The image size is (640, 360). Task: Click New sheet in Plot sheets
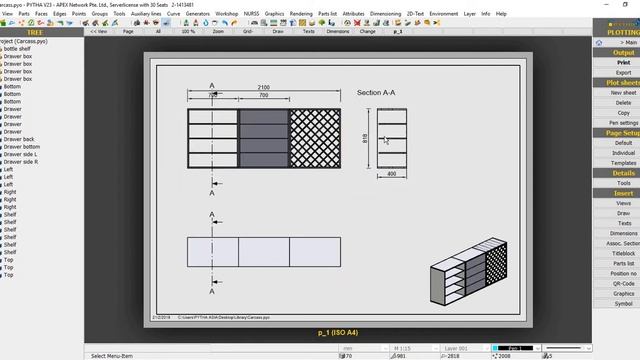(623, 93)
